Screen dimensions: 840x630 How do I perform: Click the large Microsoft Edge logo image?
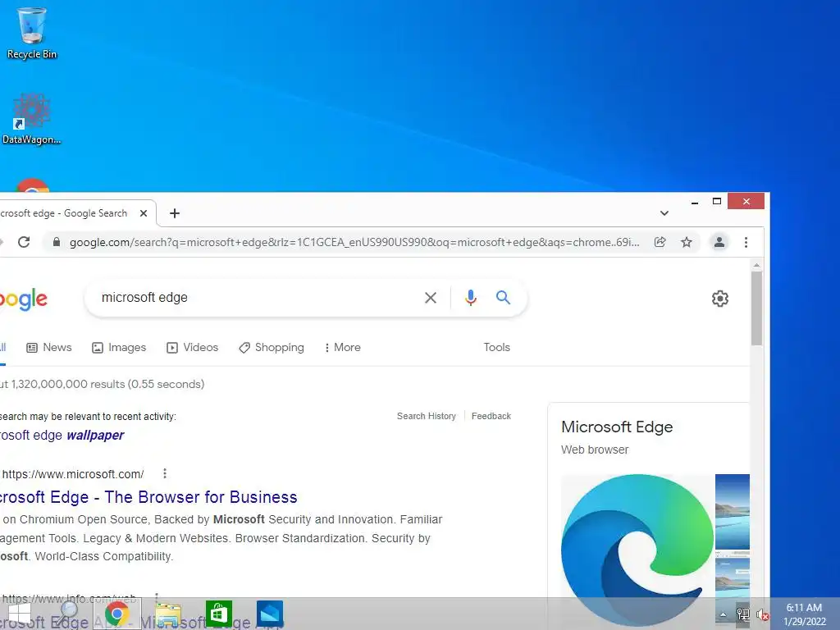pos(637,550)
